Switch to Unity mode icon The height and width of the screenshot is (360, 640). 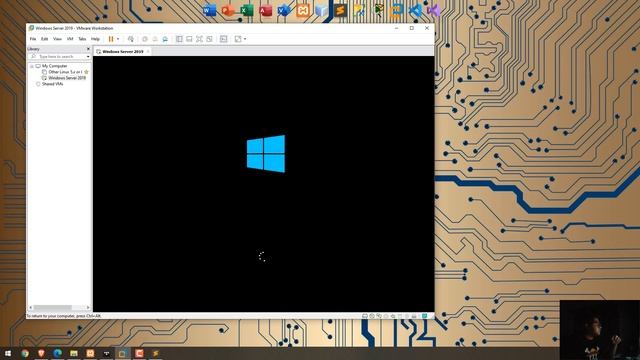[209, 39]
